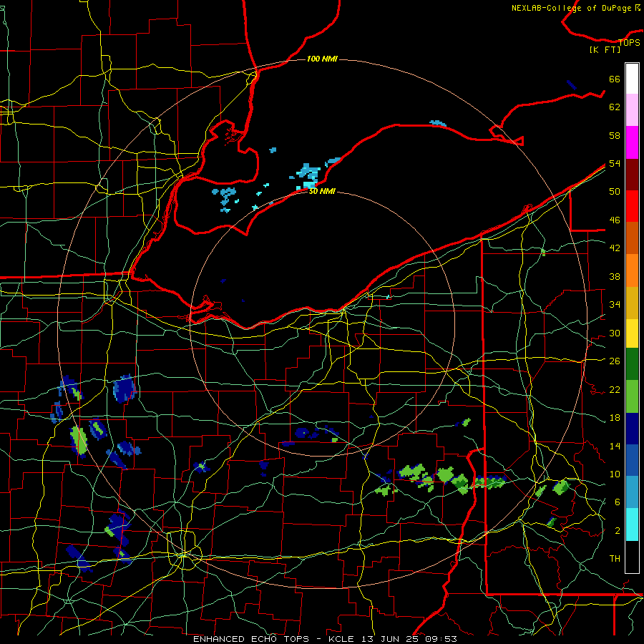
Task: Click the 18 legend value
Action: pyautogui.click(x=615, y=418)
